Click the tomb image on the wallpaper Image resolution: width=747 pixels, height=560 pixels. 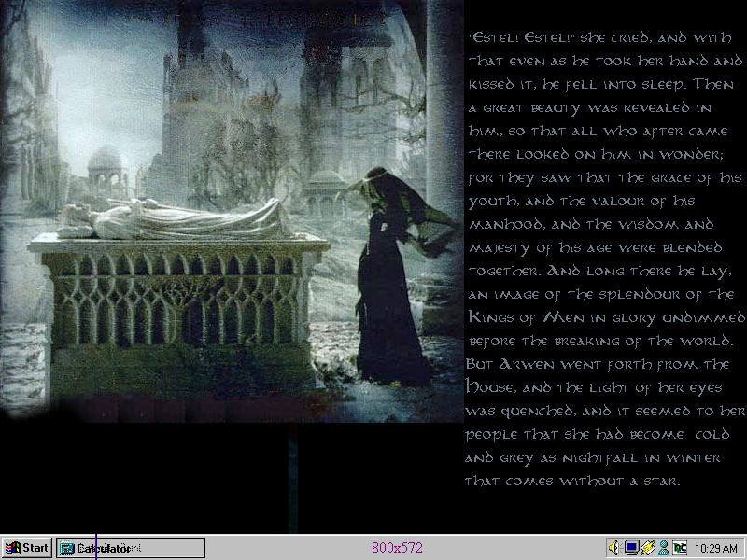point(232,211)
